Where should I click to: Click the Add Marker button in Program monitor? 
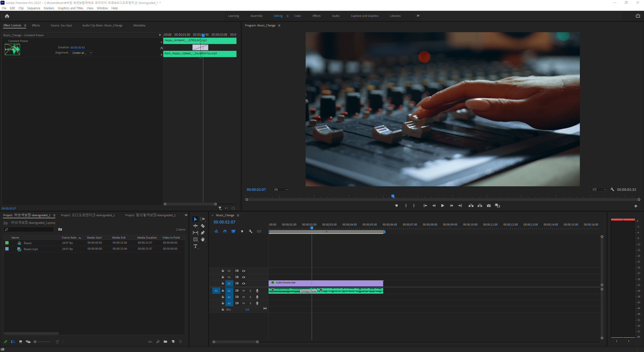pyautogui.click(x=396, y=206)
